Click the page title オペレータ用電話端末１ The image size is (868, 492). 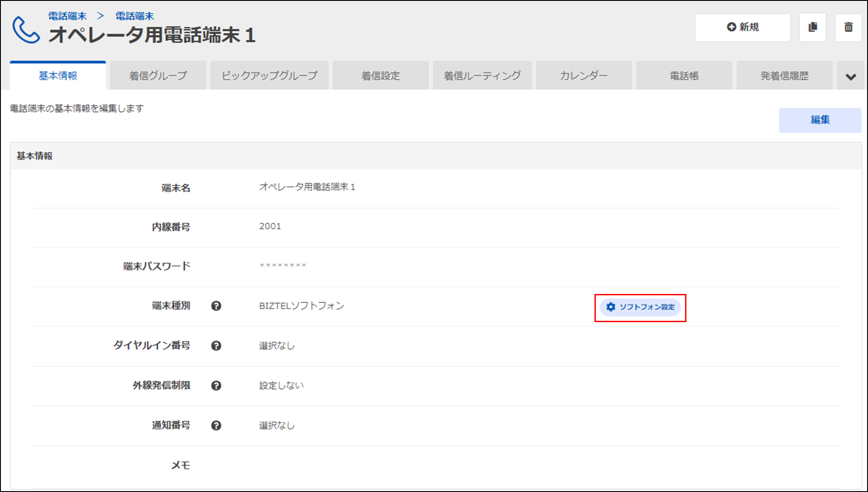pos(152,35)
